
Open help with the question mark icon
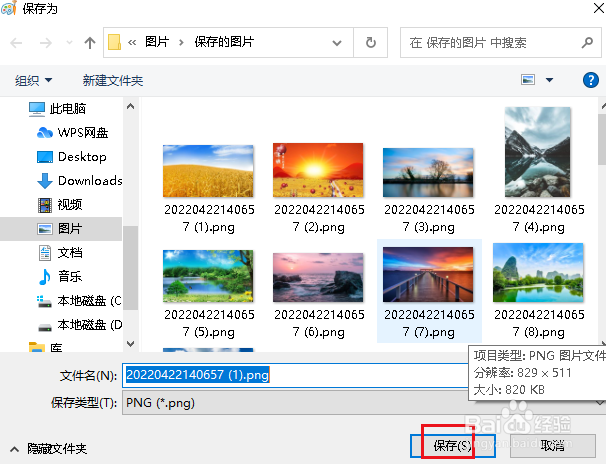tap(591, 80)
